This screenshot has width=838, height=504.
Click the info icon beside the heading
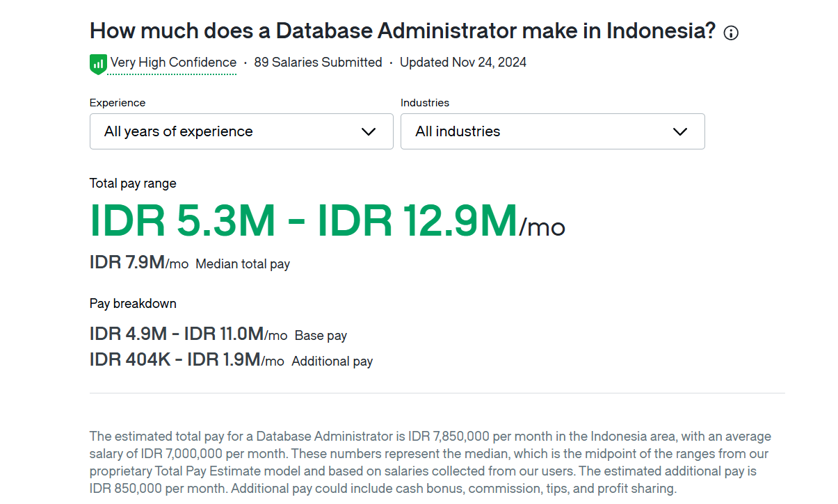(x=731, y=33)
